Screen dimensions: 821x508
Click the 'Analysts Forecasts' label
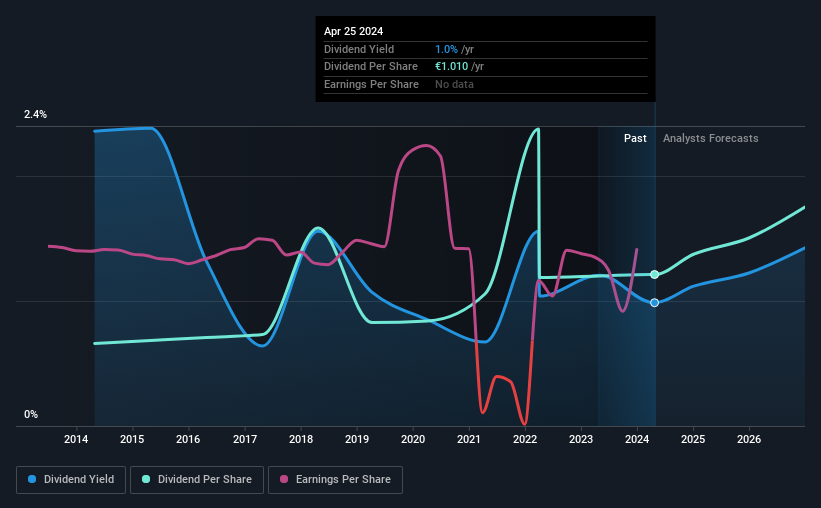[x=711, y=138]
